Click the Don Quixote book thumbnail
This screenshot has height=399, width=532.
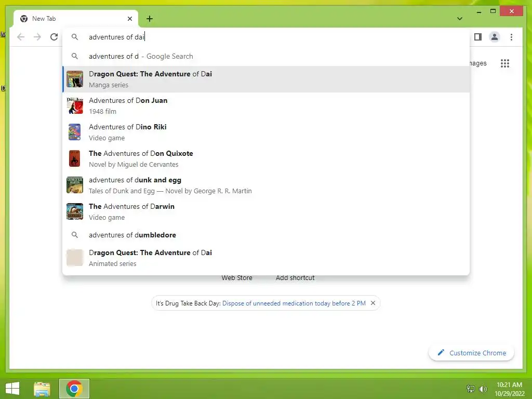coord(75,158)
